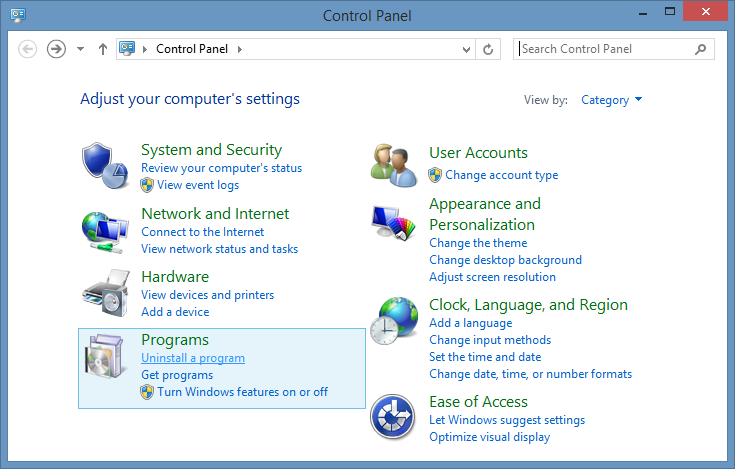Image resolution: width=735 pixels, height=469 pixels.
Task: Open Turn Windows features on or off
Action: pyautogui.click(x=242, y=392)
